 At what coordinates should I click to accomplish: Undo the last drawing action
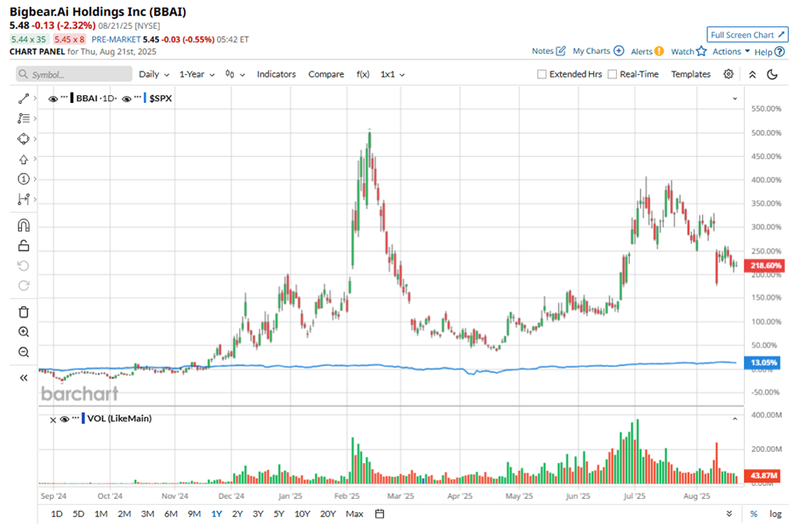pos(24,266)
